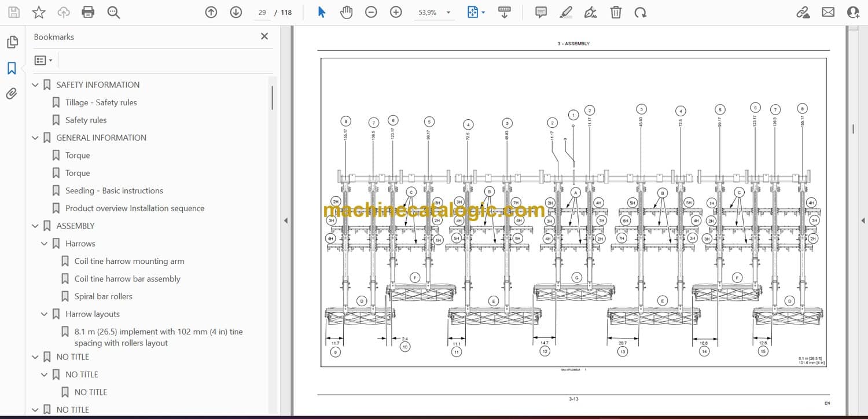Viewport: 868px width, 419px height.
Task: Activate the Hand pan tool
Action: tap(346, 12)
